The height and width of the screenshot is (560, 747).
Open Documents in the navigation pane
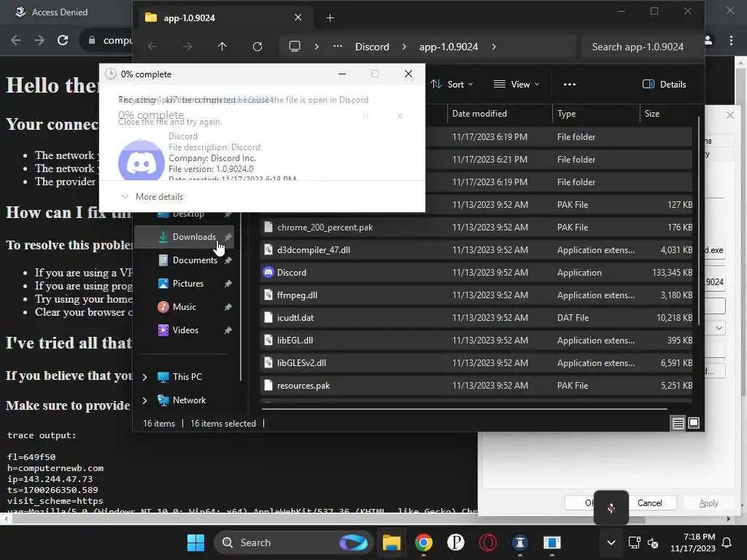pyautogui.click(x=185, y=260)
